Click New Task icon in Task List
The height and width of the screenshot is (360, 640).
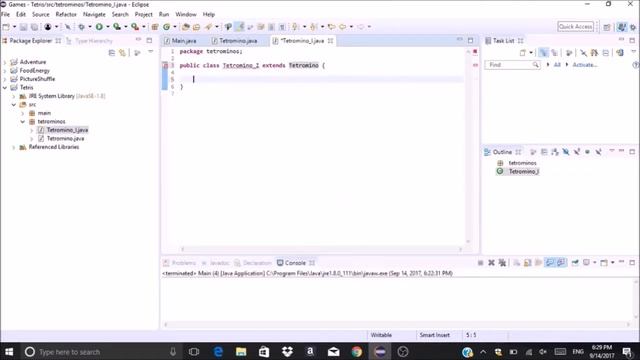tap(523, 53)
